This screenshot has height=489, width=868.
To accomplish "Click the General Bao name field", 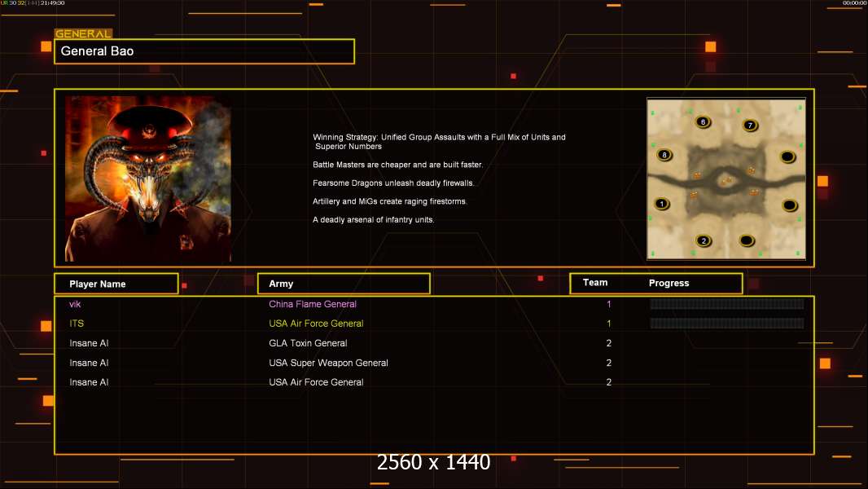I will (x=204, y=51).
